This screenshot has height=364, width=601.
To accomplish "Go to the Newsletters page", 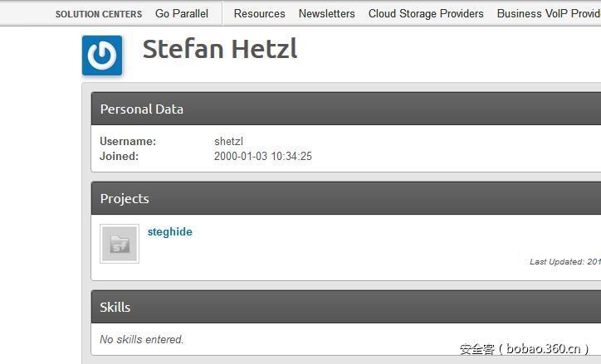I will [x=326, y=13].
